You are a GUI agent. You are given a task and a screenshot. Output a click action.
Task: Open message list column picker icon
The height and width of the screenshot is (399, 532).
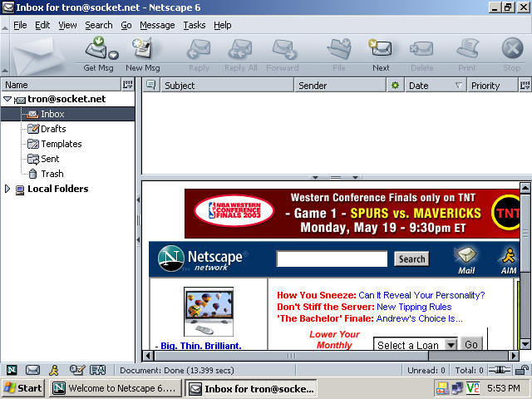[525, 85]
